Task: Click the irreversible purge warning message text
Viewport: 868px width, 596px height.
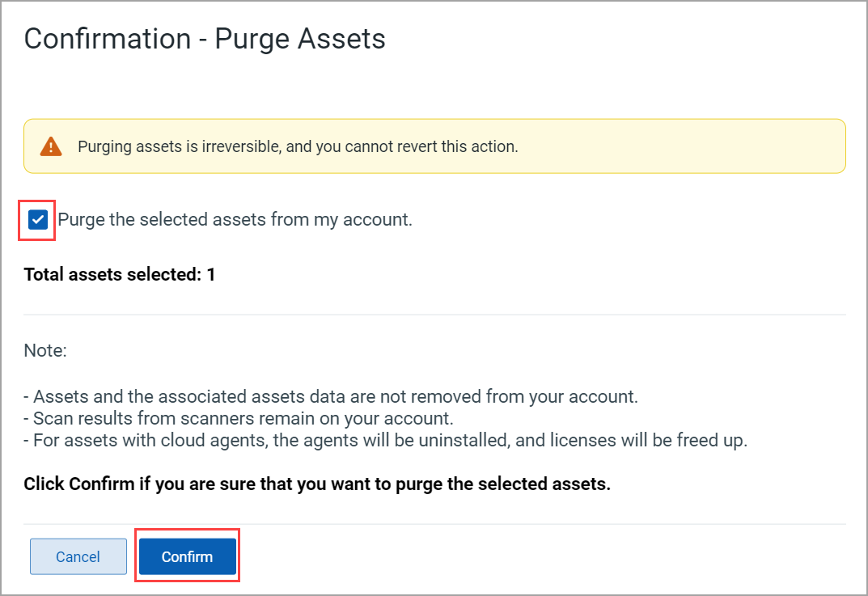Action: click(298, 146)
